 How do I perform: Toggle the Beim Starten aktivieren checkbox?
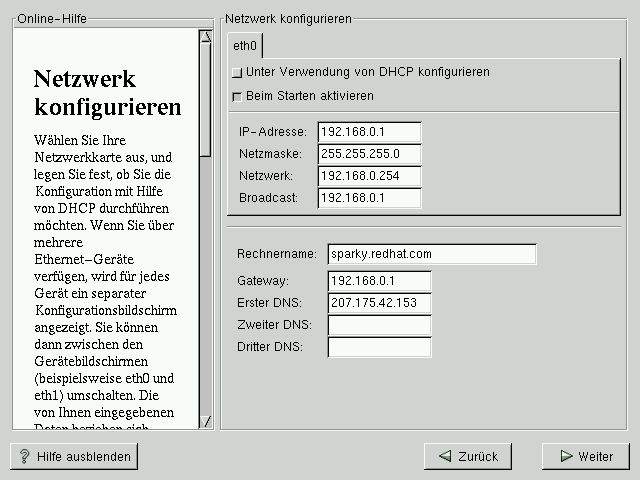pyautogui.click(x=237, y=97)
